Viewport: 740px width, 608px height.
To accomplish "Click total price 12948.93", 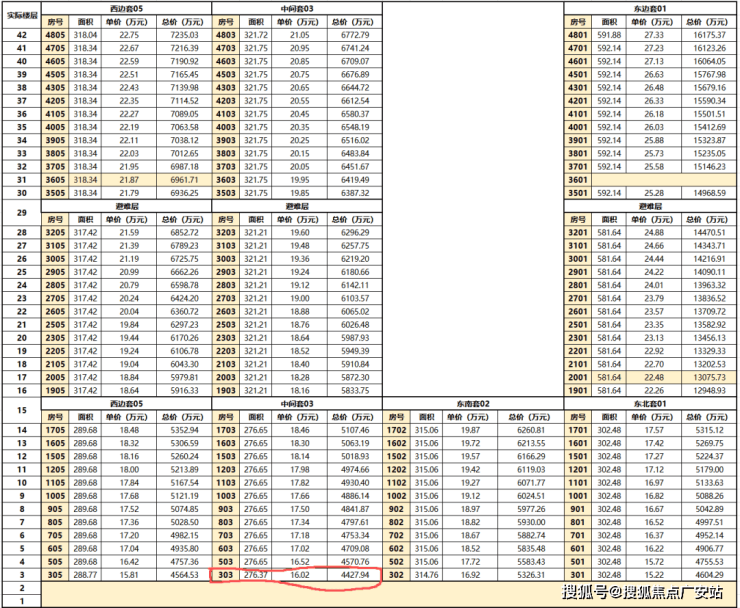I will 709,390.
